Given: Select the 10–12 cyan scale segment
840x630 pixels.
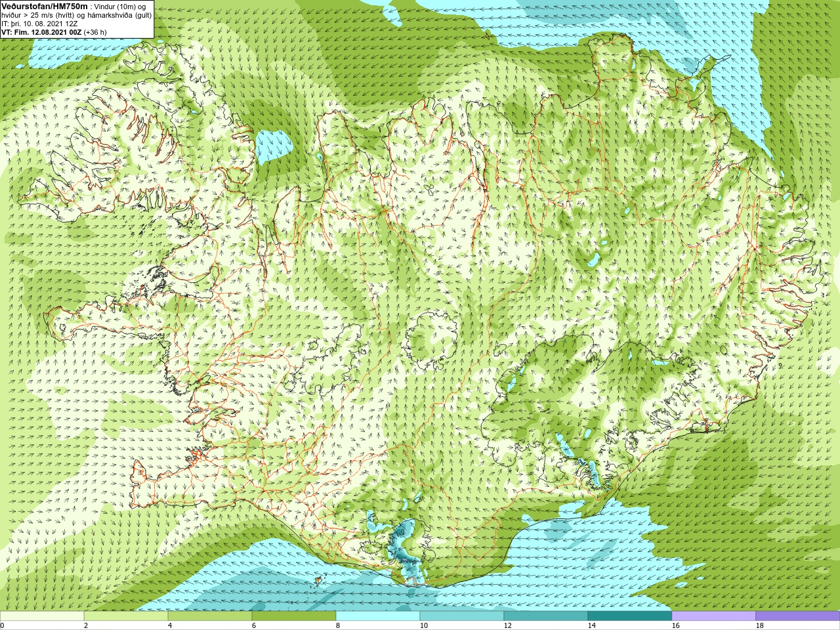Looking at the screenshot, I should [x=462, y=616].
